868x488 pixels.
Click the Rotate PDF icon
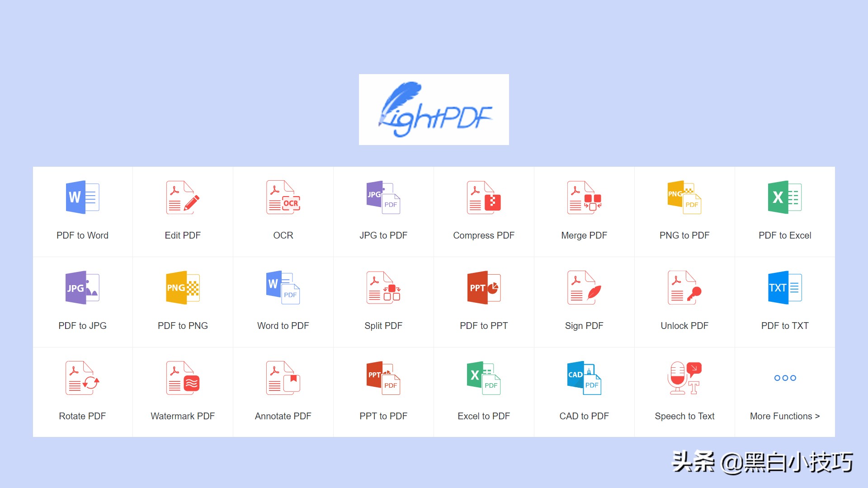pos(82,378)
